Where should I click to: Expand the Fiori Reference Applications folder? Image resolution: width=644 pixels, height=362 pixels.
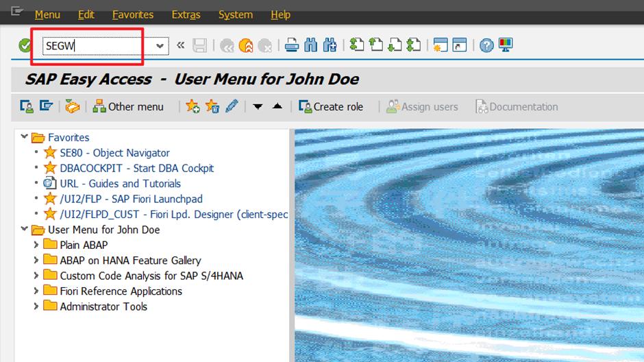(x=36, y=291)
